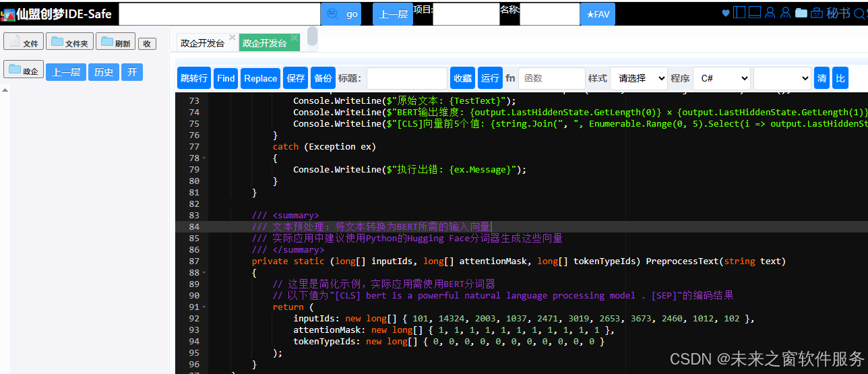Click the 开 button in sidebar
Screen dimensions: 868x374
(x=132, y=71)
